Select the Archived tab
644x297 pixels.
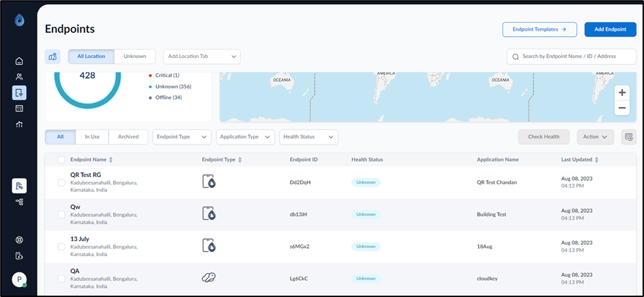coord(128,137)
